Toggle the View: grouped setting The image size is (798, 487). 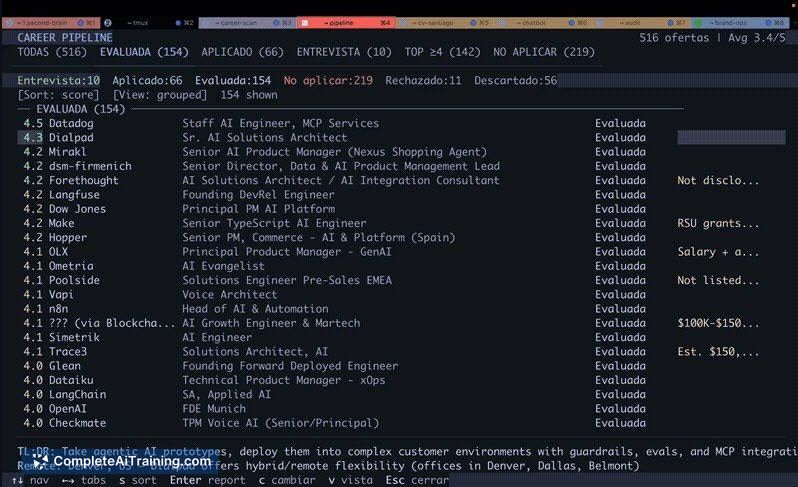click(x=160, y=95)
